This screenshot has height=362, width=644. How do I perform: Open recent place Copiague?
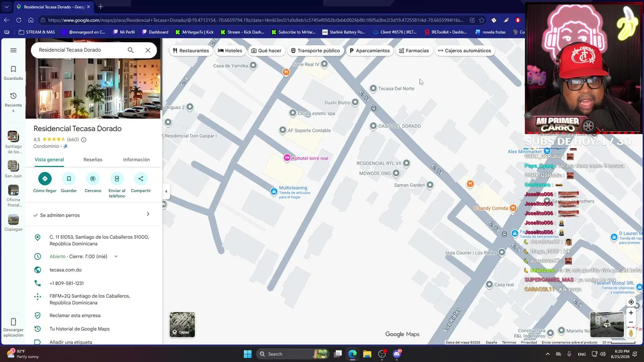tap(14, 223)
